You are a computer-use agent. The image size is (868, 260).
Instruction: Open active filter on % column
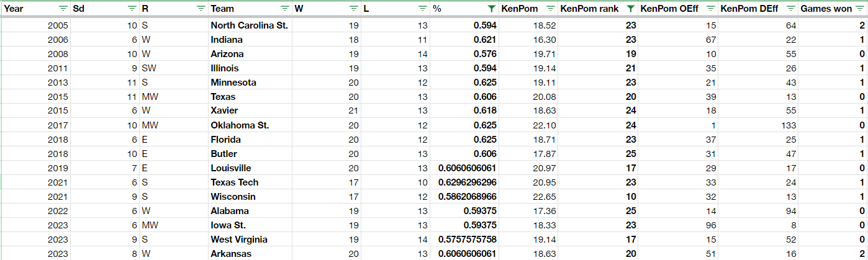(x=491, y=9)
